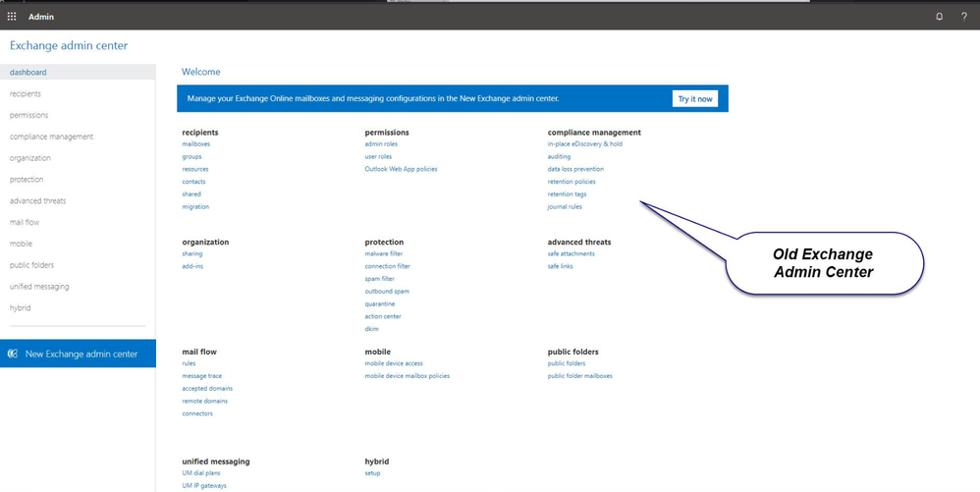The width and height of the screenshot is (980, 492).
Task: Open retention policies link
Action: point(572,182)
